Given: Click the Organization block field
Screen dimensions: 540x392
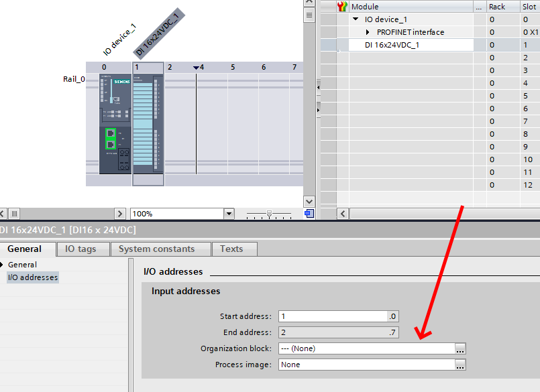Looking at the screenshot, I should pyautogui.click(x=367, y=348).
